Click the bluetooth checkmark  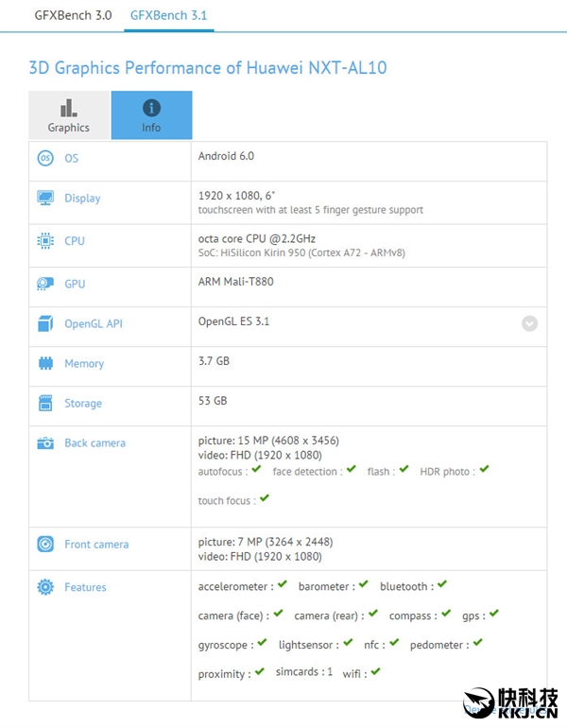[442, 584]
